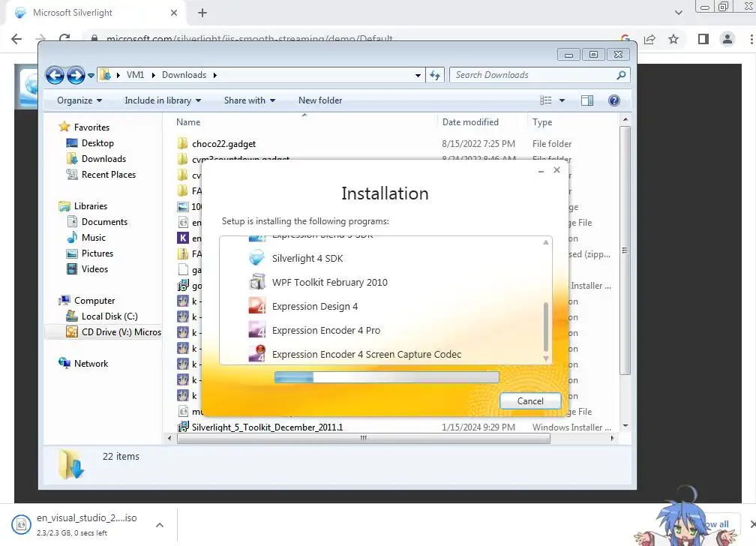Close the Chrome downloads bar
This screenshot has width=756, height=546.
[x=753, y=523]
